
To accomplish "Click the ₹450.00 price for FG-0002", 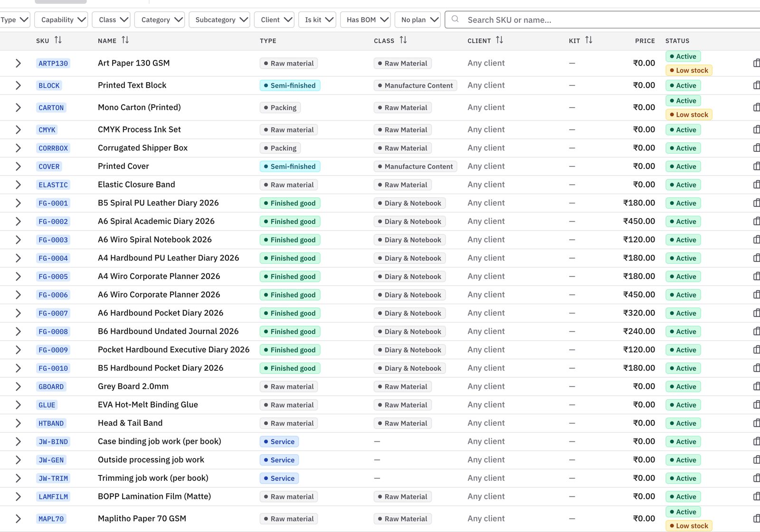I will click(x=639, y=221).
